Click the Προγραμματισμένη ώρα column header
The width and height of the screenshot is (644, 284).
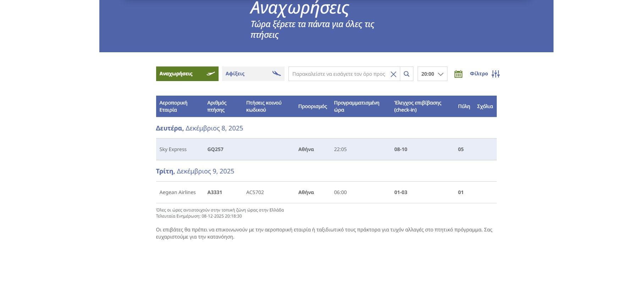(356, 106)
